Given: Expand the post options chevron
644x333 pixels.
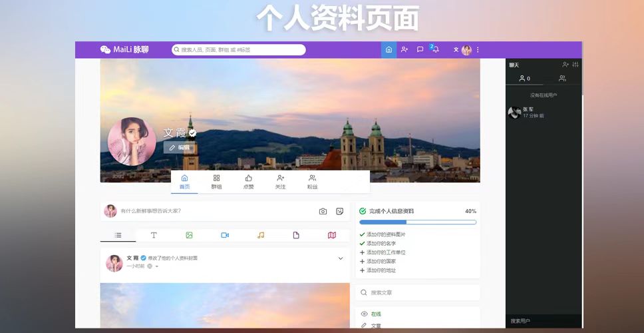Looking at the screenshot, I should 341,258.
